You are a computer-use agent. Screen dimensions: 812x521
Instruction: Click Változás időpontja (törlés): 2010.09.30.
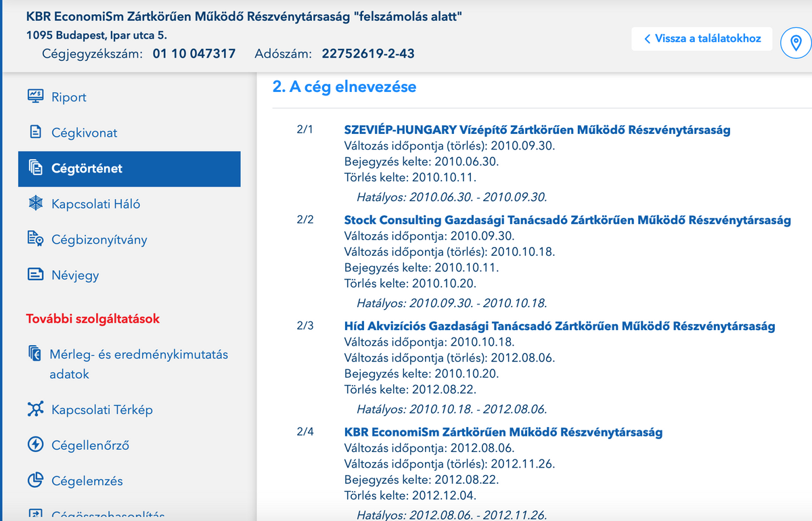tap(450, 145)
